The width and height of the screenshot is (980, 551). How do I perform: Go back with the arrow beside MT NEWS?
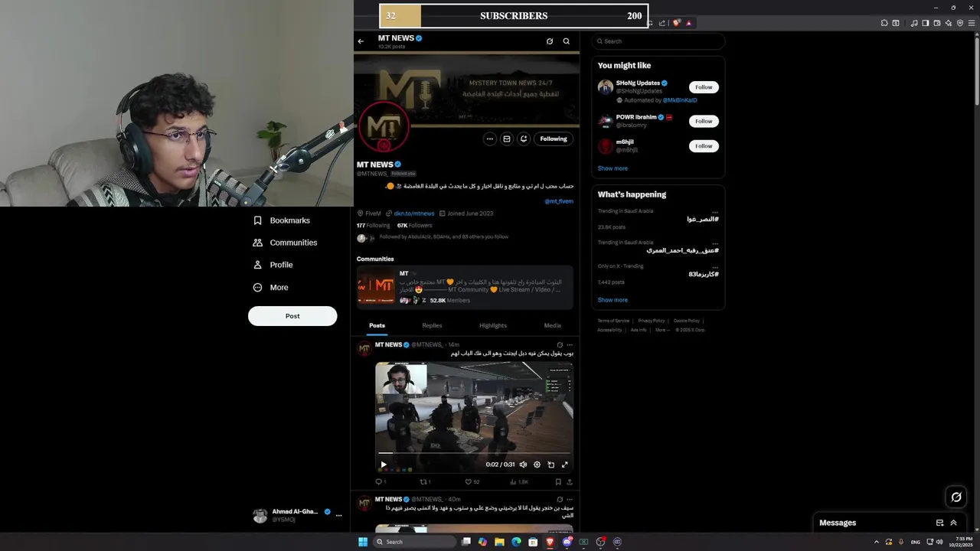(361, 41)
